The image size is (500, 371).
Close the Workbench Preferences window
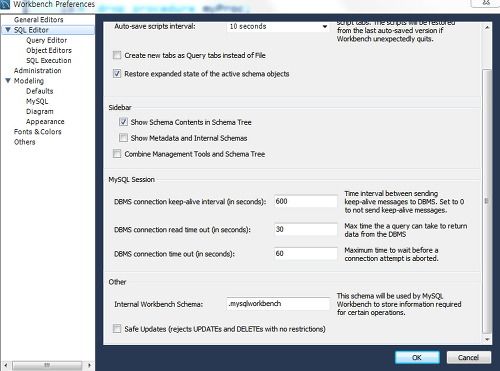pyautogui.click(x=486, y=3)
